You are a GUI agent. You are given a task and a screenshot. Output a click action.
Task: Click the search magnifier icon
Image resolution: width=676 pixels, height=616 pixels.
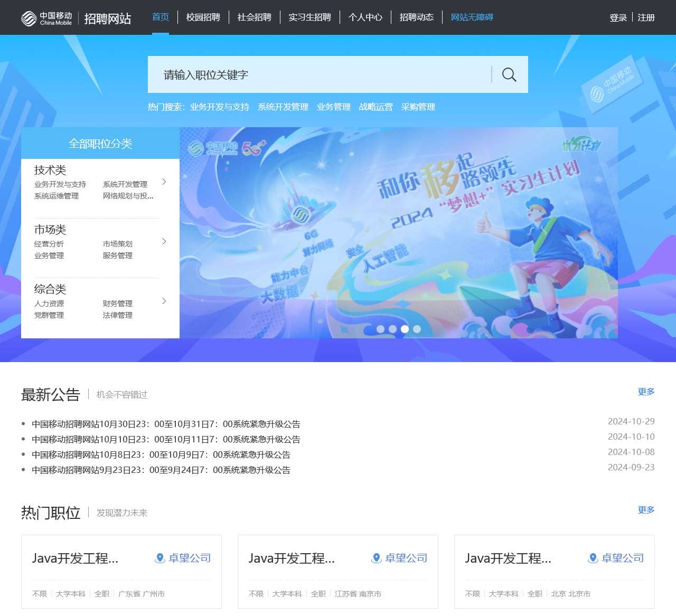(509, 74)
